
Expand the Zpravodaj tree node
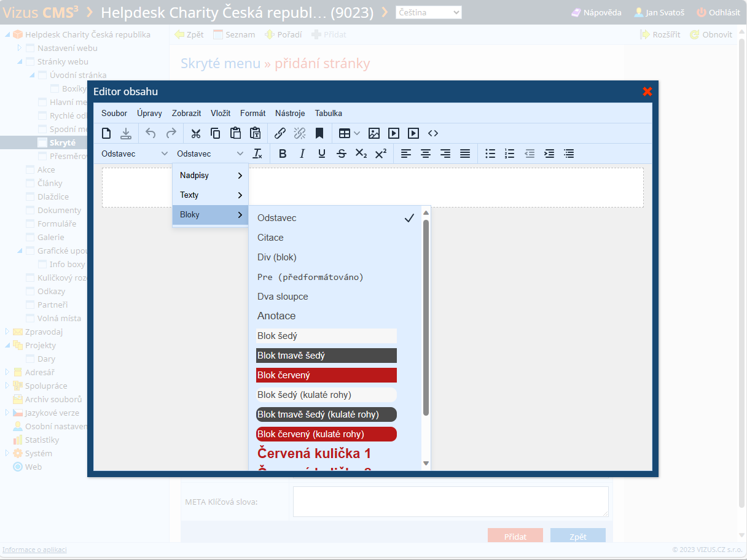7,332
